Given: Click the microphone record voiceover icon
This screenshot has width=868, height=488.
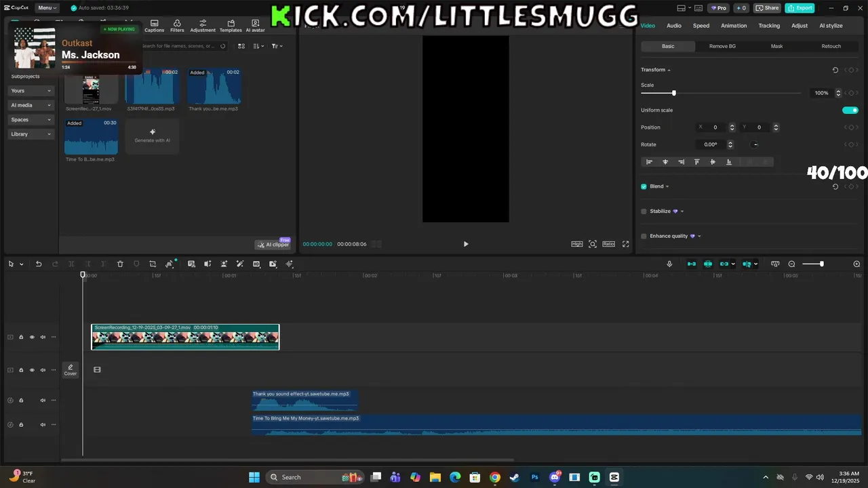Looking at the screenshot, I should (x=669, y=264).
